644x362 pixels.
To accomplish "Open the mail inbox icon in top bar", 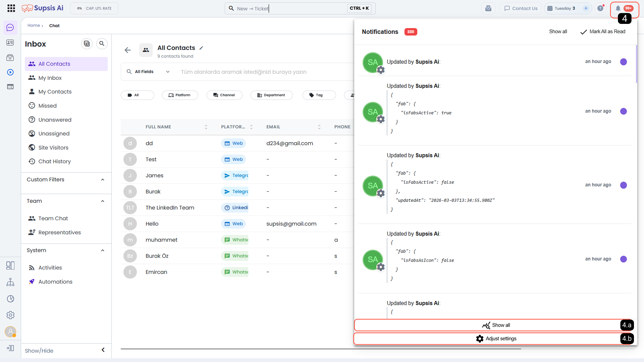I will (x=488, y=8).
